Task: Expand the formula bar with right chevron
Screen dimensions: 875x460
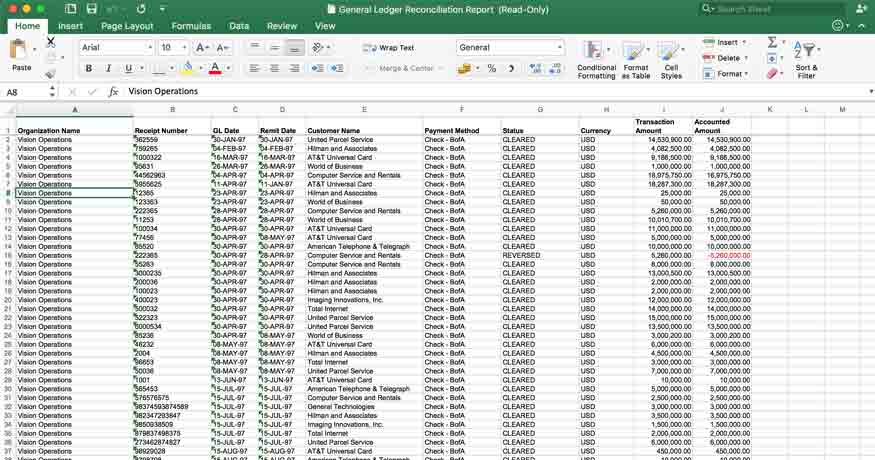Action: pyautogui.click(x=867, y=91)
